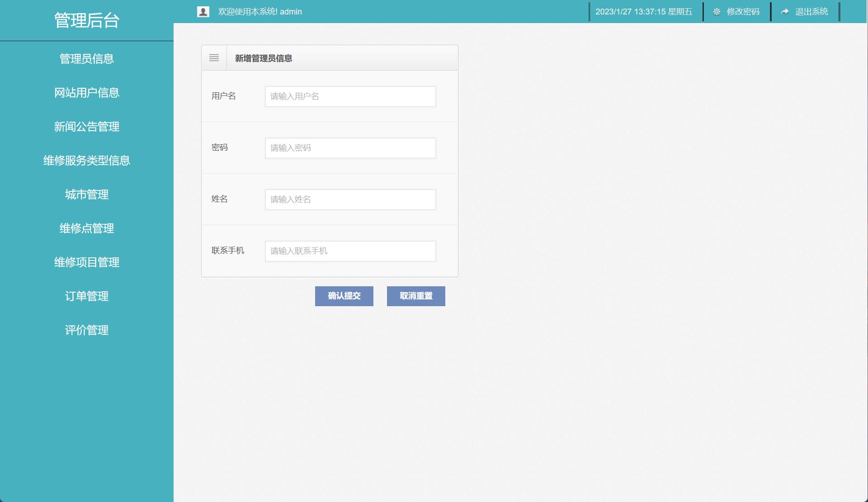Open 维修点管理 from the sidebar
The image size is (868, 502).
86,229
